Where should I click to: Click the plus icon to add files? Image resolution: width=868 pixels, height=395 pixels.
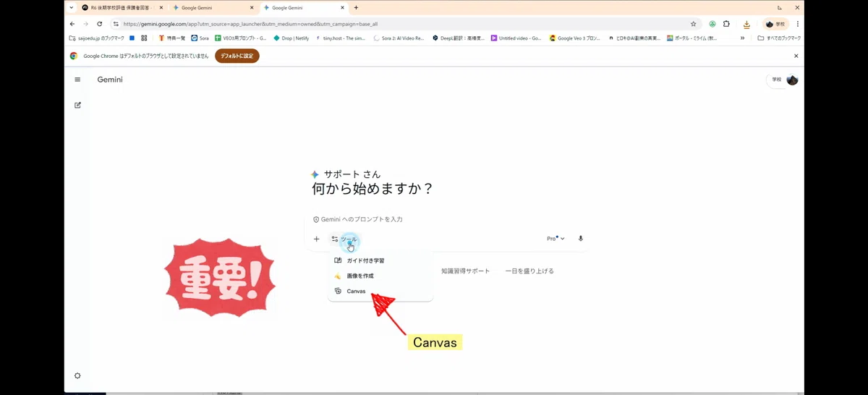[x=316, y=239]
